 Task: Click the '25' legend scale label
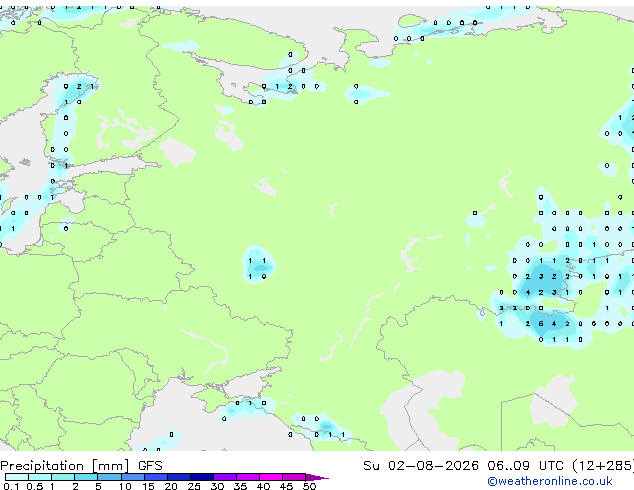[194, 486]
